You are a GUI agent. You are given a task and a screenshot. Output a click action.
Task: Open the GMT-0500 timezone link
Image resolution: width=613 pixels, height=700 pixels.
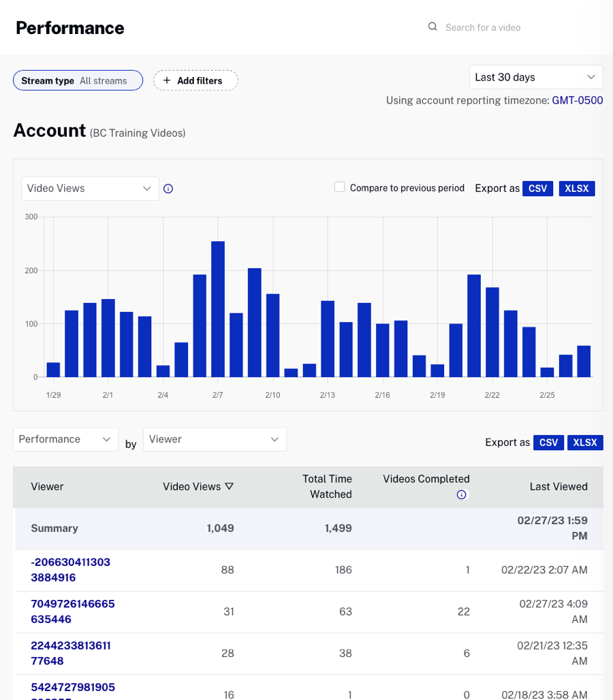point(577,100)
